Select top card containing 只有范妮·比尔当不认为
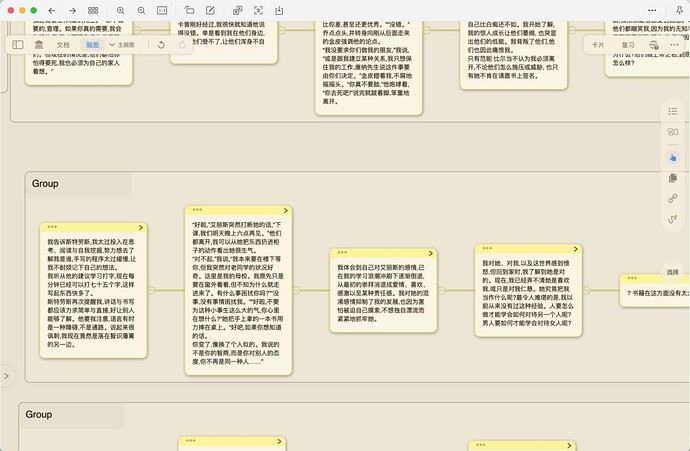The image size is (690, 451). 514,54
